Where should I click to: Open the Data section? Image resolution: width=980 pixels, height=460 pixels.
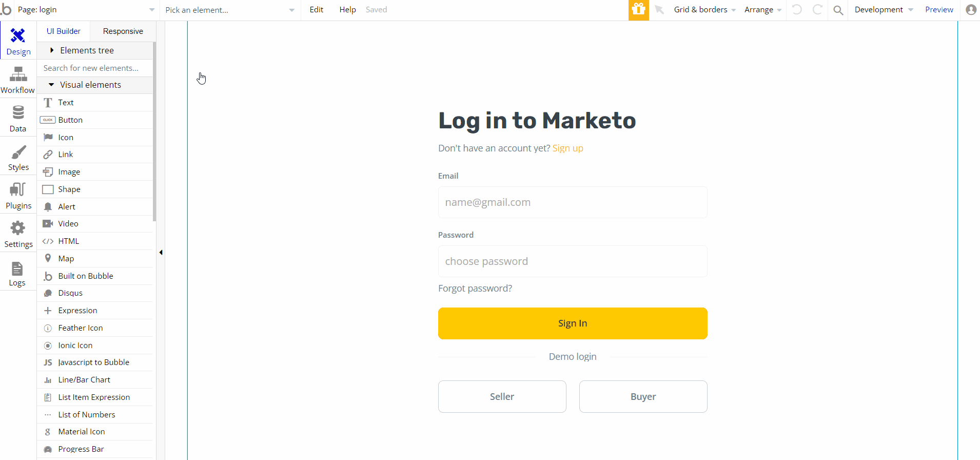(18, 118)
